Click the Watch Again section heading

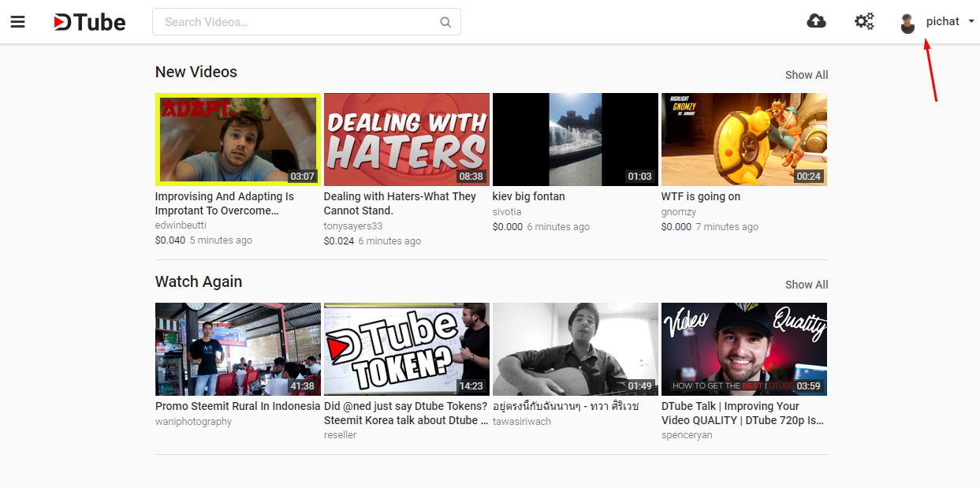(x=199, y=281)
